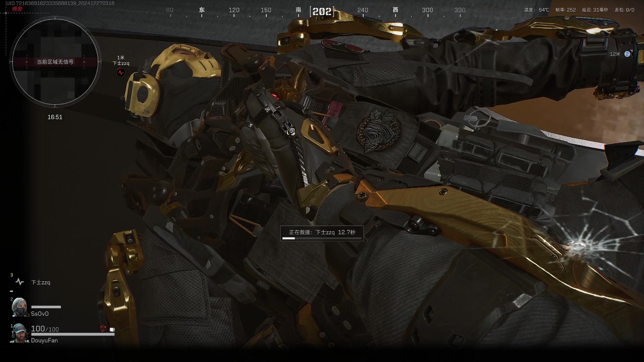
Task: Click the compass tick labeled 150
Action: 266,10
